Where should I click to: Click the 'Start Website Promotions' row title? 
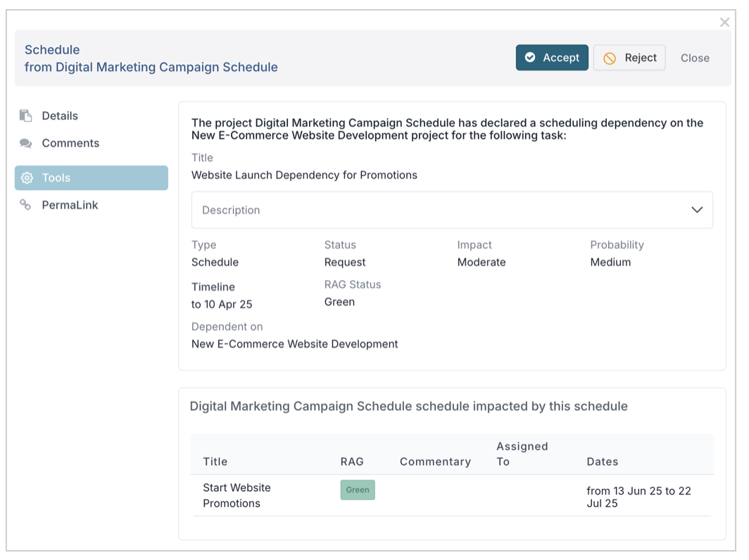click(237, 495)
